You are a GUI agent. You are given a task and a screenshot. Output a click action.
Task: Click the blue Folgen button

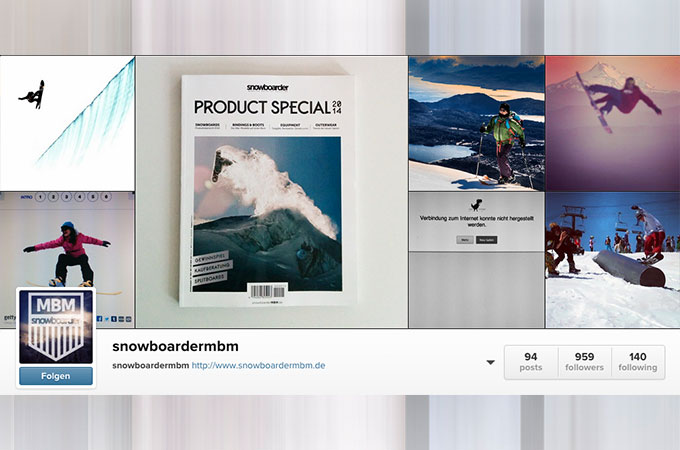coord(56,376)
